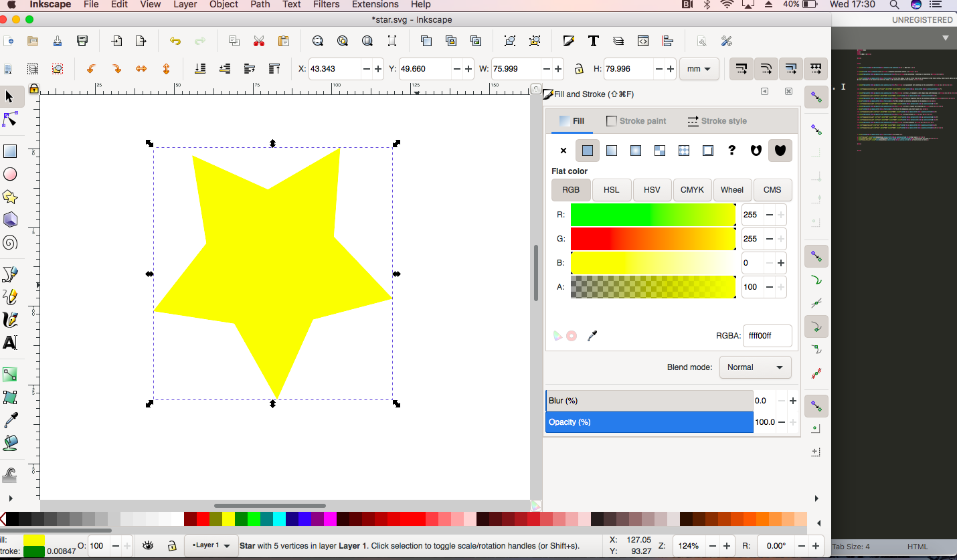The width and height of the screenshot is (957, 560).
Task: Open the Layer 1 selector dropdown
Action: (x=211, y=545)
